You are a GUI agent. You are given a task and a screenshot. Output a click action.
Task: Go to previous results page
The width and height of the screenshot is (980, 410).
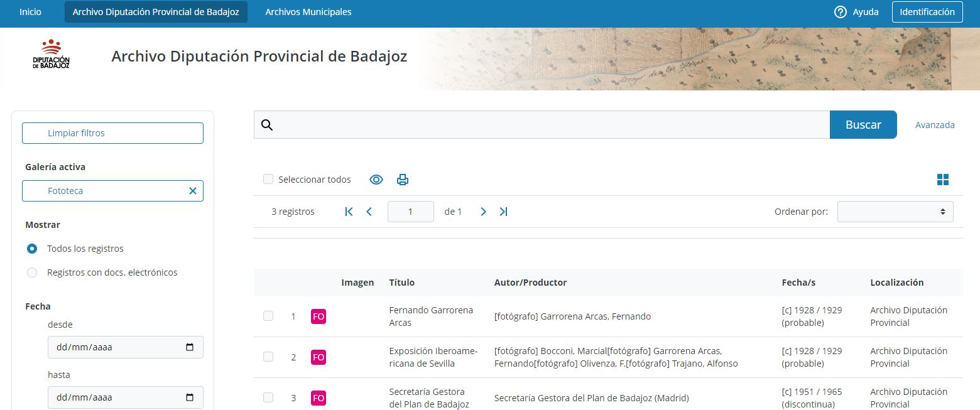point(369,212)
